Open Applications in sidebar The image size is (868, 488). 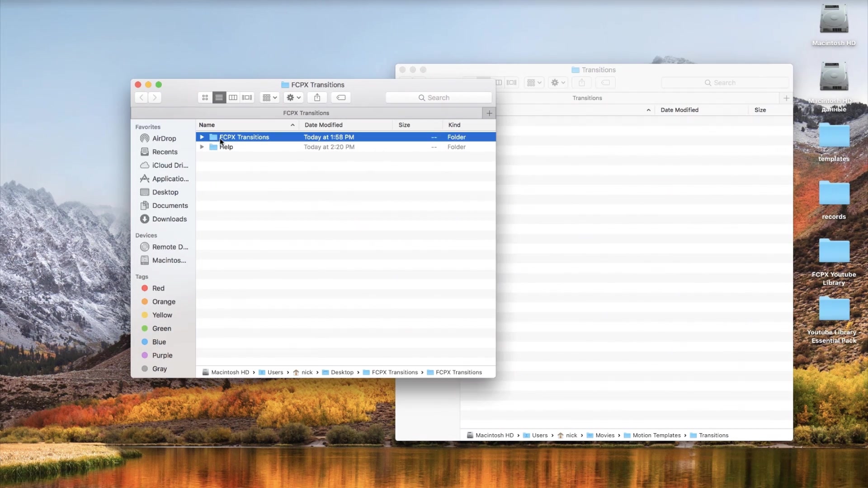[x=164, y=178]
